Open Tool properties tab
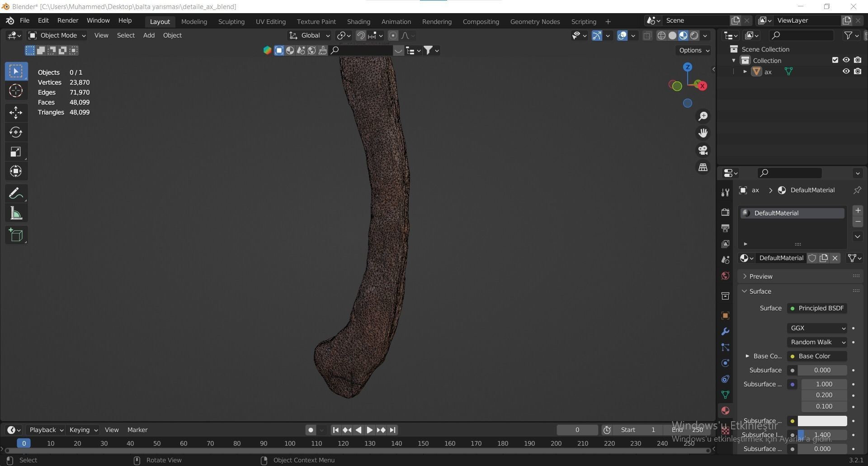 (725, 192)
